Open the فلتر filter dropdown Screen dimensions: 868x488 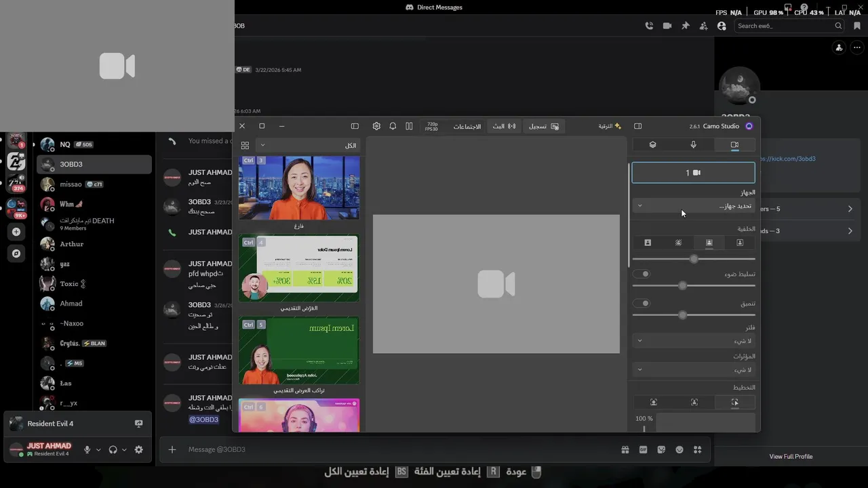693,341
